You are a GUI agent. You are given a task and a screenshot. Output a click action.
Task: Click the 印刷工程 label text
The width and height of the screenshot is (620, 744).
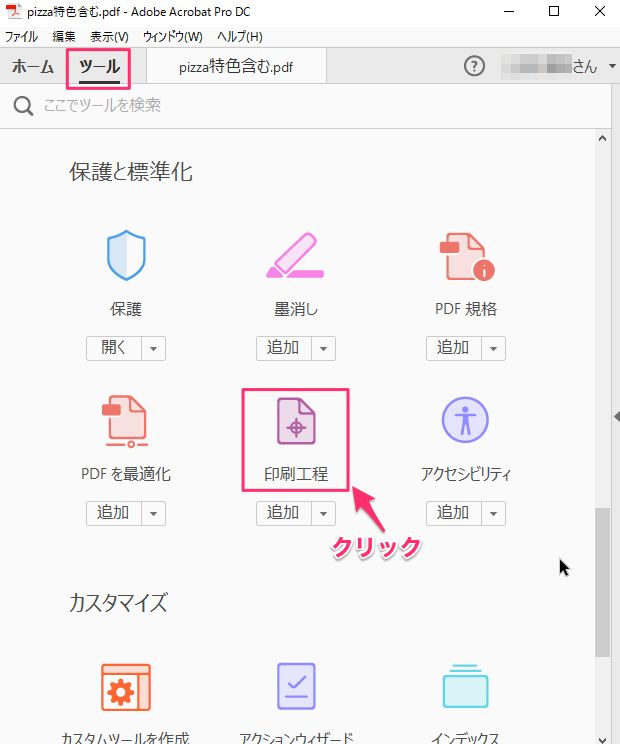[x=296, y=474]
